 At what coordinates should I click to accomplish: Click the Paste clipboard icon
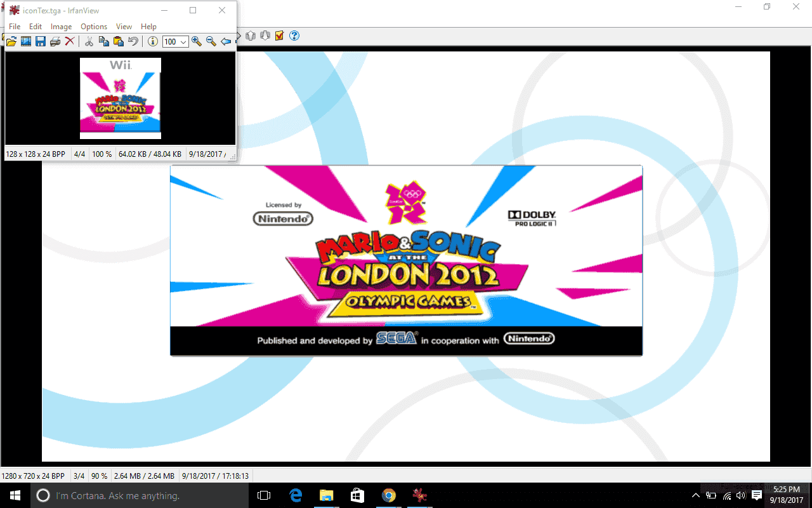(119, 41)
